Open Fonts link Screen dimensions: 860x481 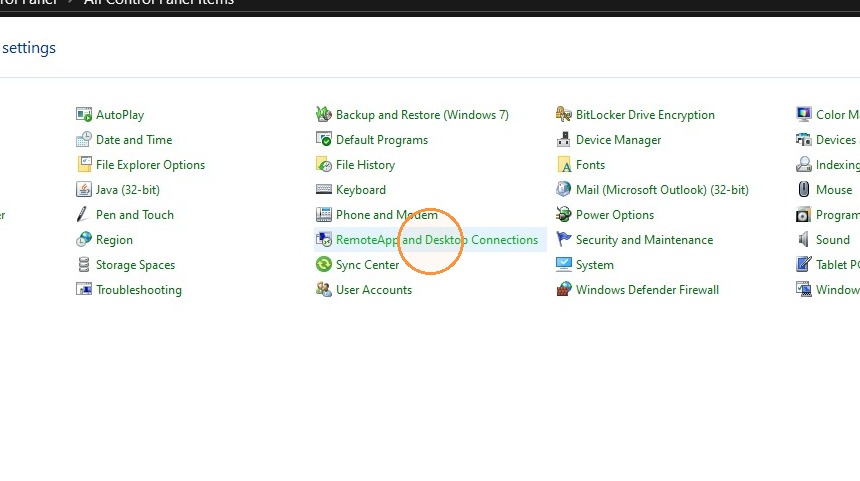[590, 165]
